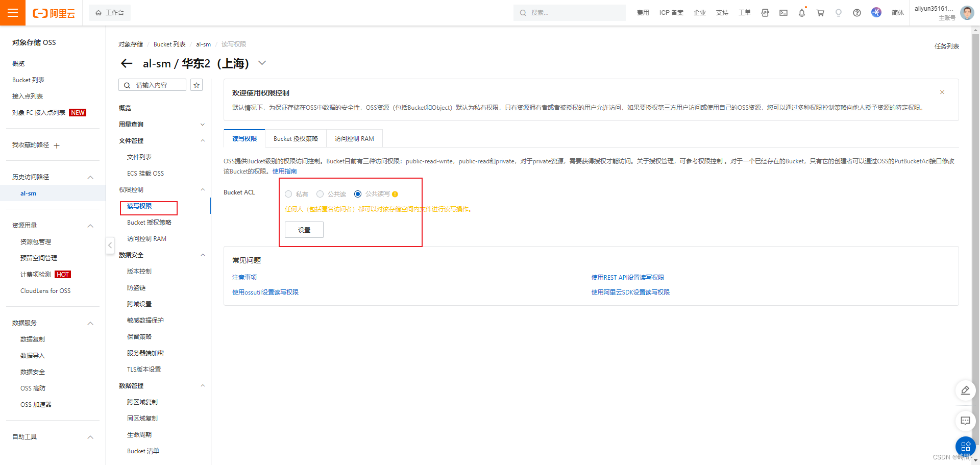View notifications via the bell icon
Viewport: 980px width, 465px height.
[801, 13]
